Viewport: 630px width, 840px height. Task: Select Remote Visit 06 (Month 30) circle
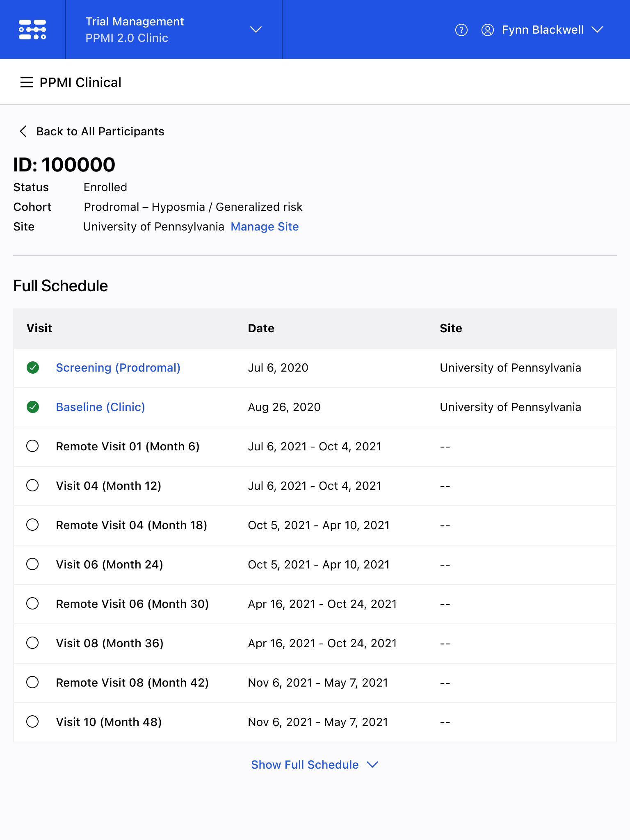point(33,603)
